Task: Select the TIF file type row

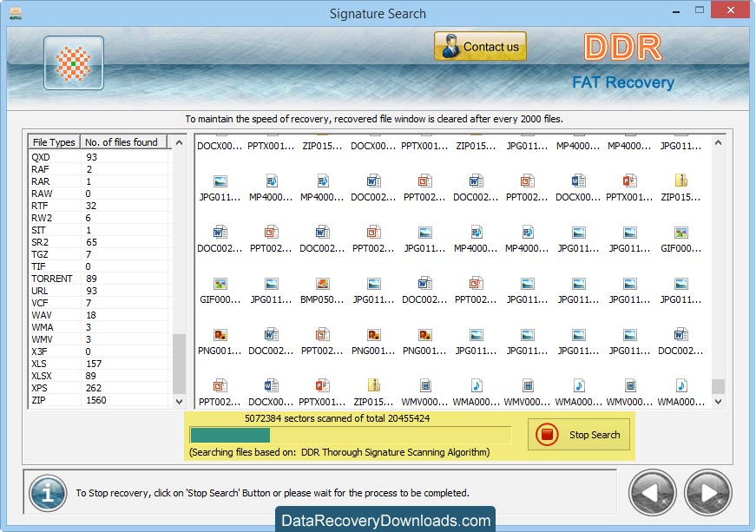Action: click(x=100, y=266)
